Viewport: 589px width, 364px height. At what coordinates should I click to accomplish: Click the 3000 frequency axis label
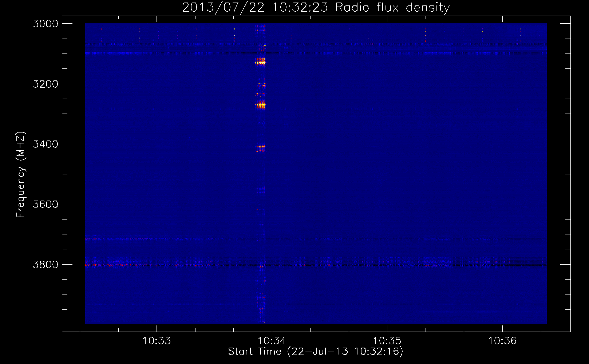click(46, 24)
